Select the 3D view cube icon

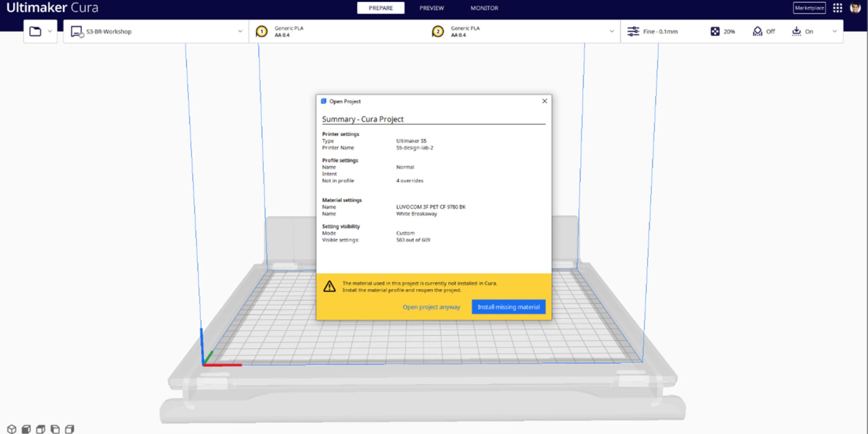pyautogui.click(x=12, y=429)
